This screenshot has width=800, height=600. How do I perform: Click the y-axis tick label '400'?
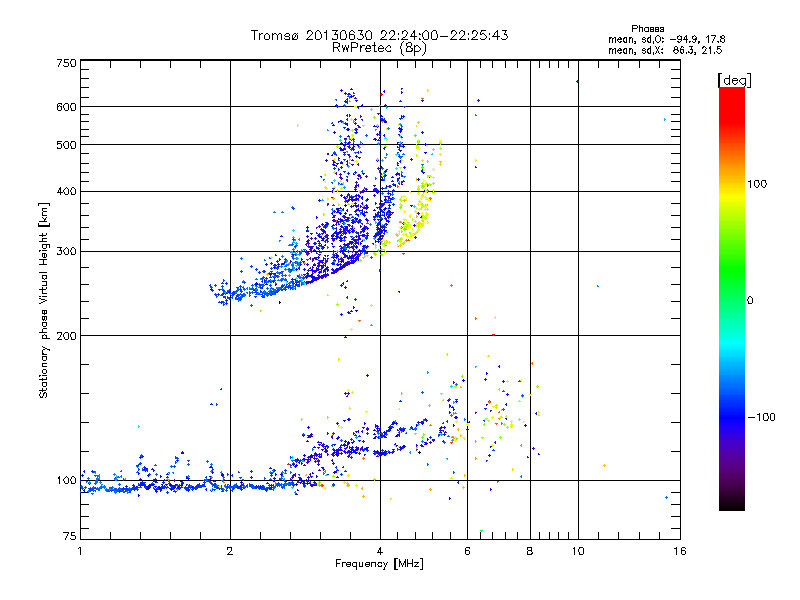pos(67,192)
